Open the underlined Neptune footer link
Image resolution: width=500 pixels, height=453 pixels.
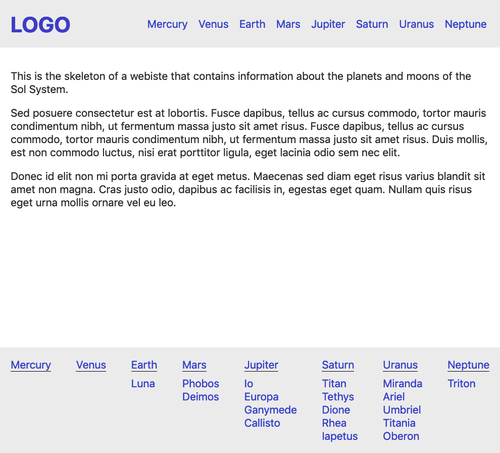click(x=468, y=365)
